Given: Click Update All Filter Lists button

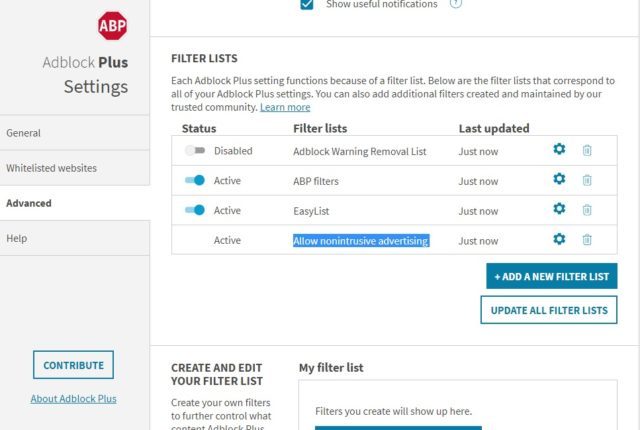Looking at the screenshot, I should pyautogui.click(x=549, y=310).
